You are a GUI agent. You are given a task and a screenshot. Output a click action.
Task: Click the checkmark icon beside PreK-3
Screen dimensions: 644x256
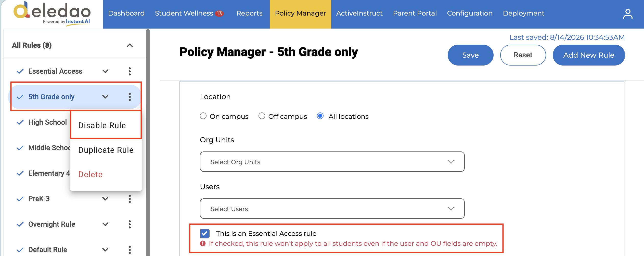[x=20, y=199]
